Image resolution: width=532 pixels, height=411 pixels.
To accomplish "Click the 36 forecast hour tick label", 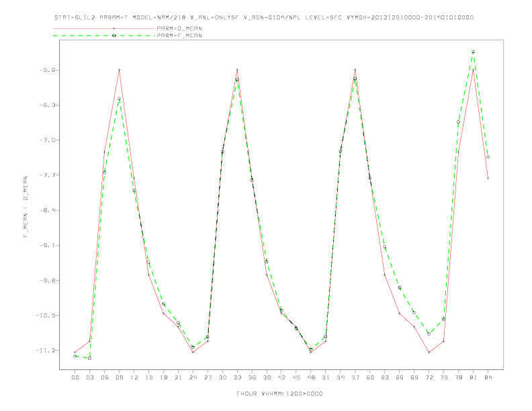I will 252,377.
